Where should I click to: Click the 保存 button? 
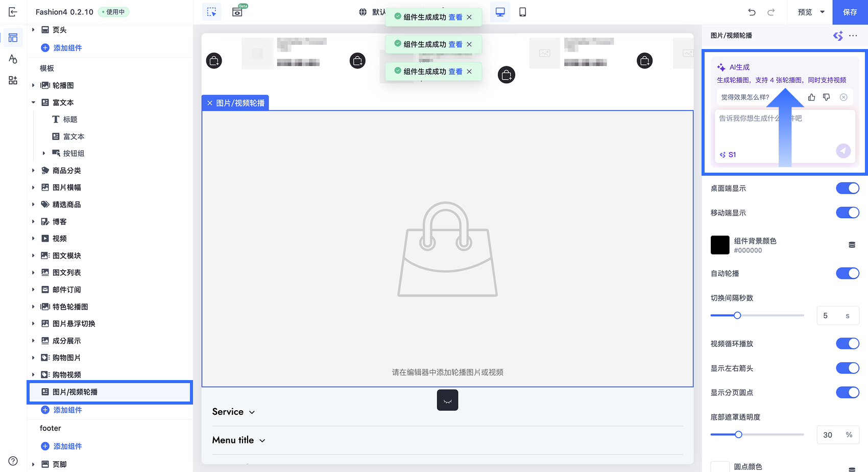pyautogui.click(x=850, y=12)
